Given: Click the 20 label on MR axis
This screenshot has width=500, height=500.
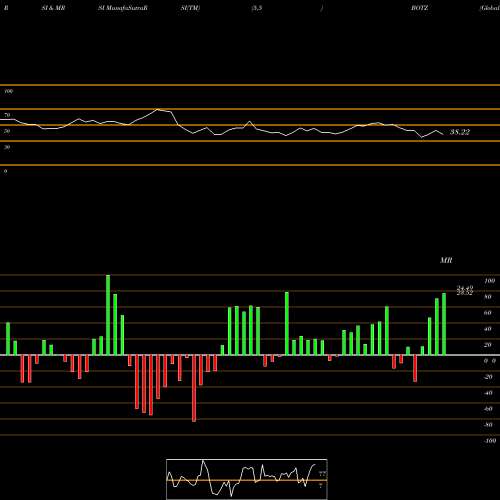Looking at the screenshot, I should click(487, 345).
